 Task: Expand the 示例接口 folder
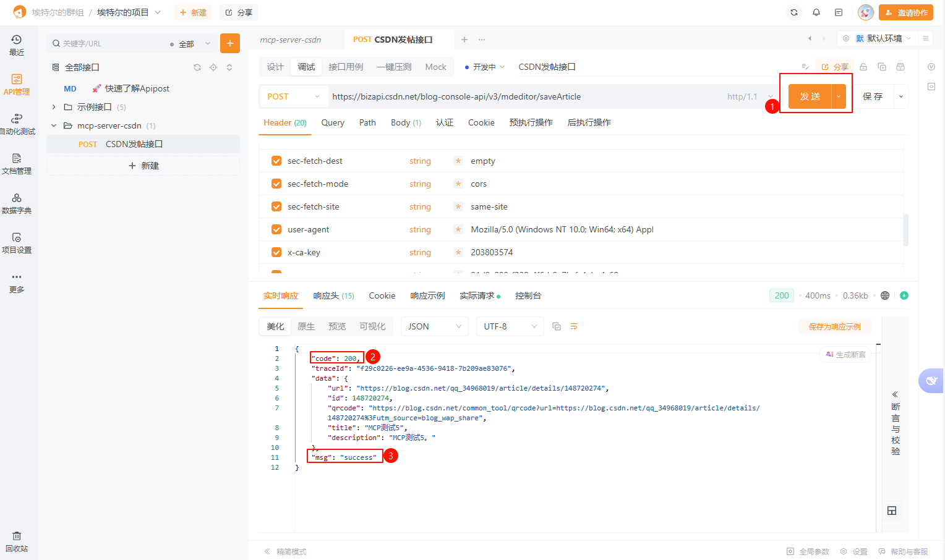click(54, 107)
